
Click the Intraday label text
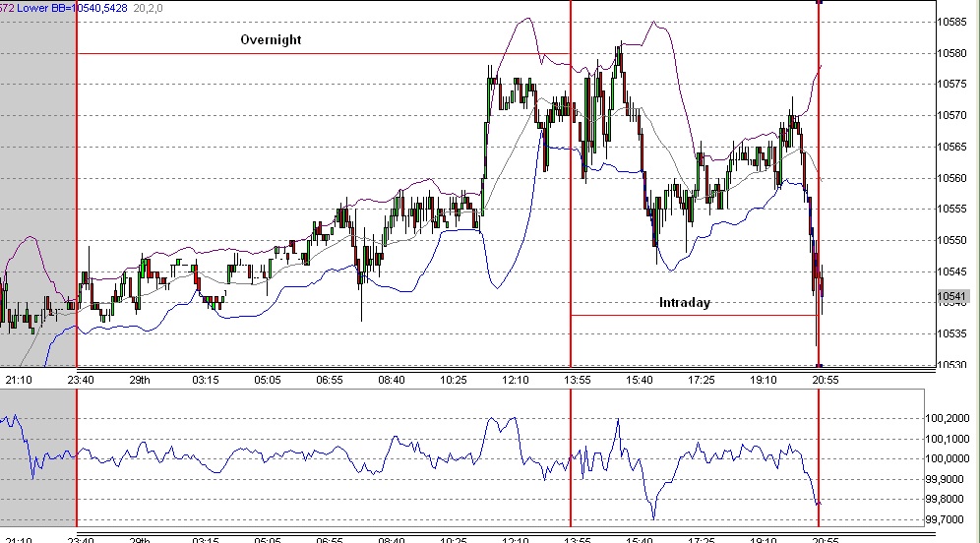684,303
